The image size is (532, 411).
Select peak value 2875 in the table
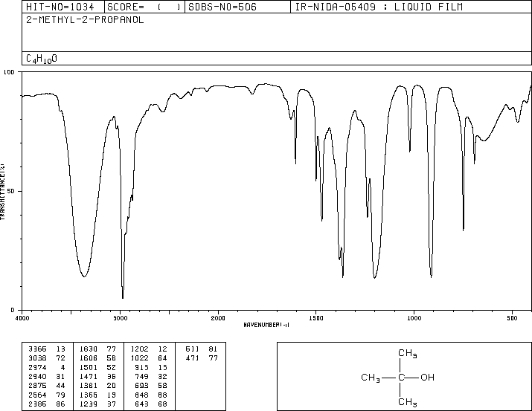[x=37, y=386]
